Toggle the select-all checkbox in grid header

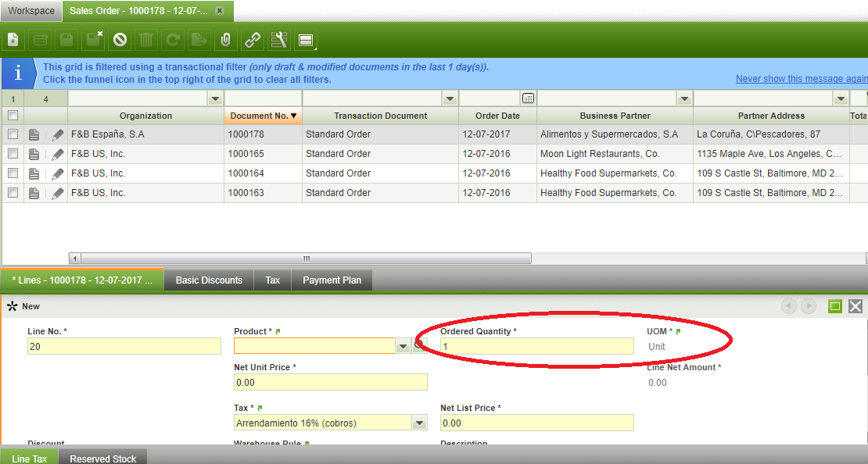point(13,116)
